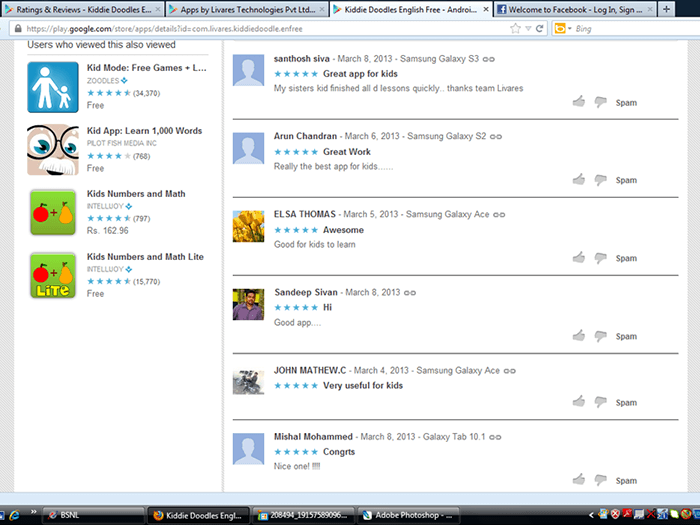Open permalink icon for Sandeep Sivan review
The height and width of the screenshot is (525, 700).
pos(410,293)
